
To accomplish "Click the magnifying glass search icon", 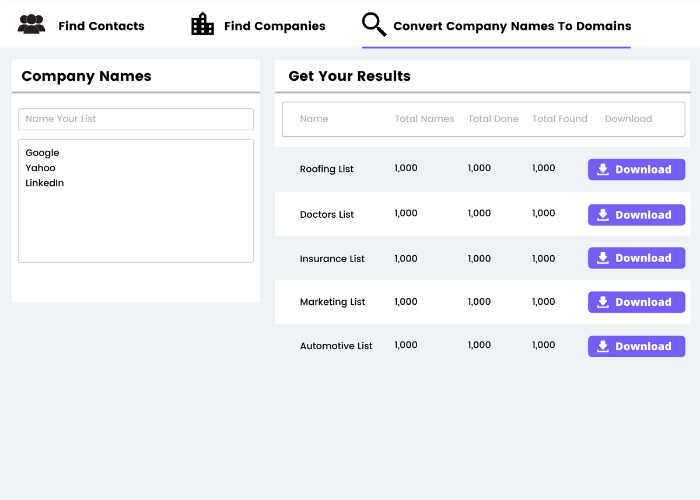I will click(374, 25).
